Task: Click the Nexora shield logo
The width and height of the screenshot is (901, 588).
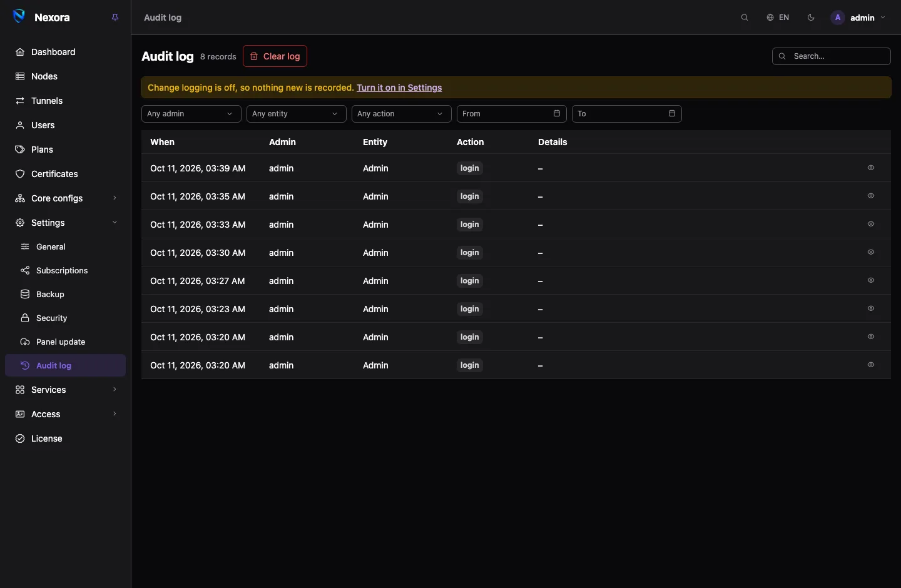Action: pos(19,17)
